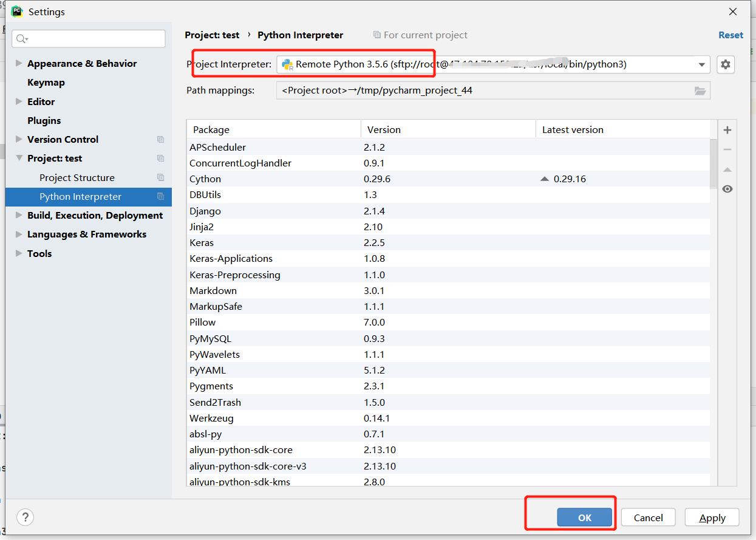Select the PyMySQL package row
The width and height of the screenshot is (756, 540).
[448, 338]
